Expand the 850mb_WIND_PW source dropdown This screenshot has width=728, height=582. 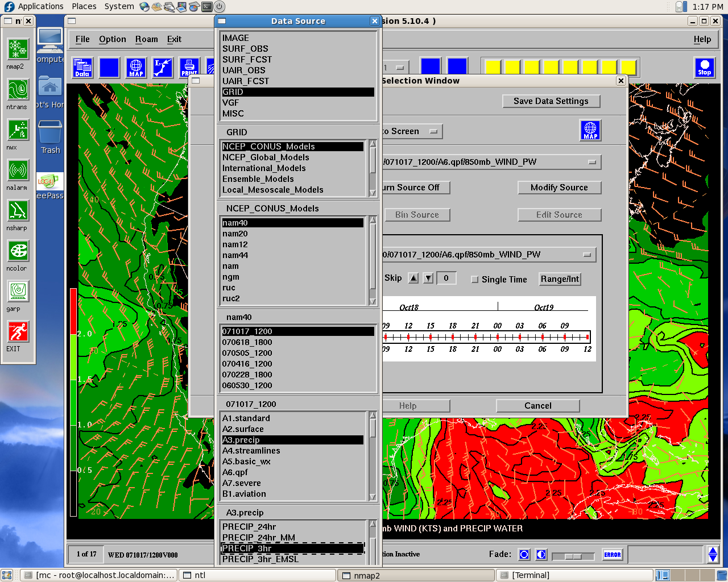tap(592, 162)
